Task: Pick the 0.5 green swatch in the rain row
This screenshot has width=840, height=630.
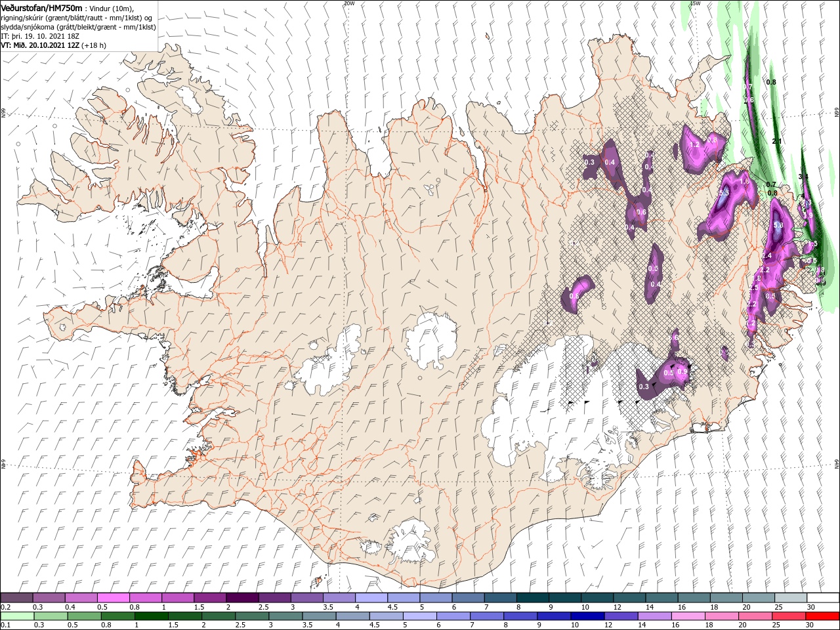Action: click(84, 616)
